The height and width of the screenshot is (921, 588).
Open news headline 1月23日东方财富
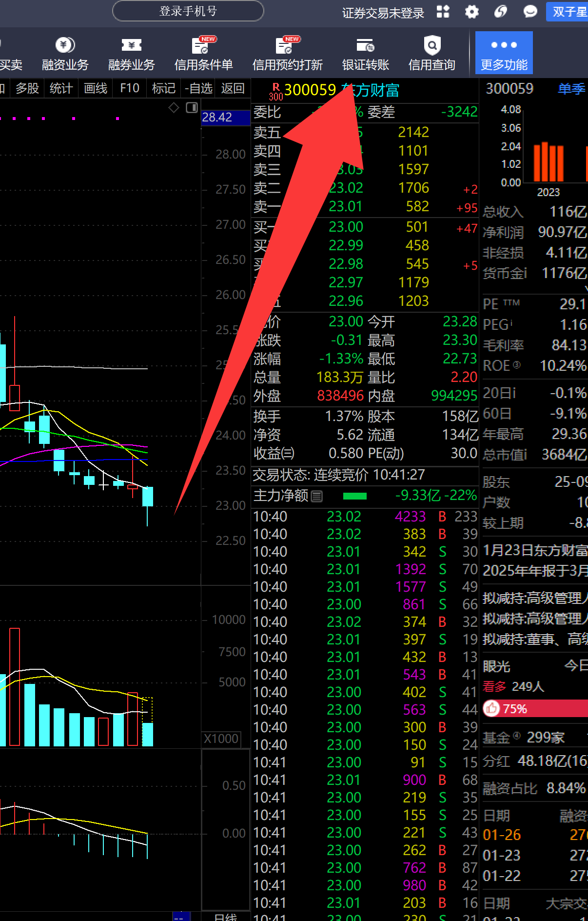point(535,550)
